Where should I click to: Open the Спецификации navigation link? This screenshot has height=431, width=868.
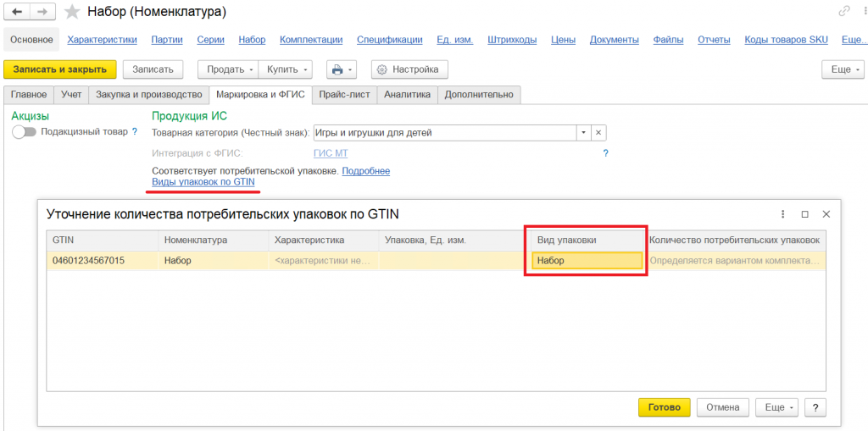point(390,40)
